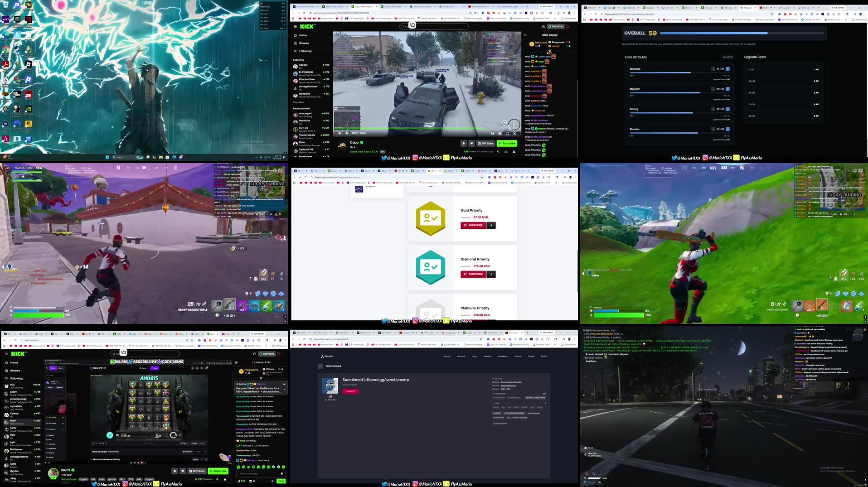Open Docs in the FiveM top navigation

[474, 357]
